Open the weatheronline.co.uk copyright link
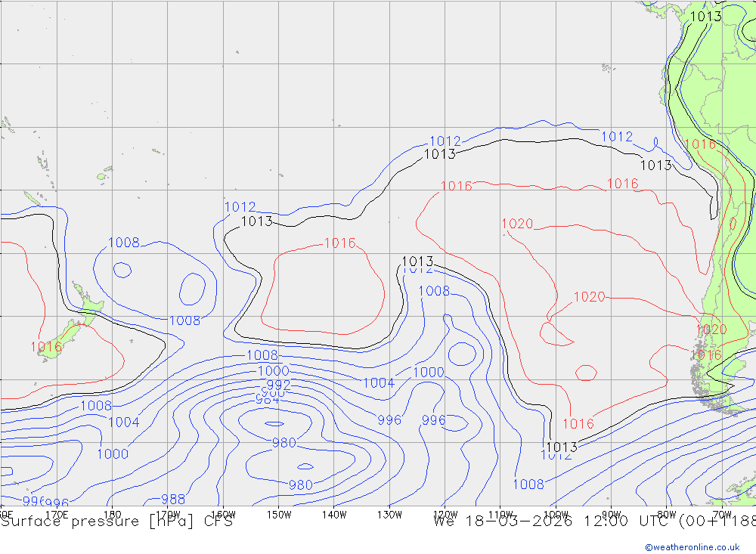756x554 pixels. tap(692, 547)
